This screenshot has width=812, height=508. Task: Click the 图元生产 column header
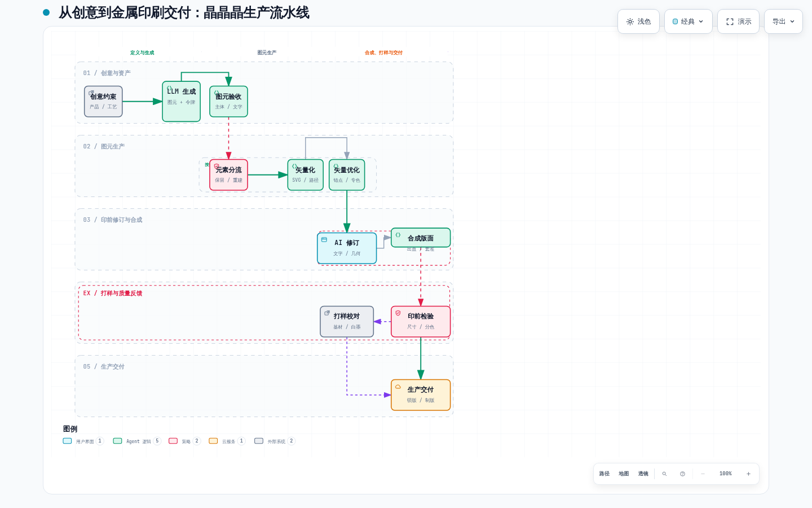pyautogui.click(x=267, y=52)
